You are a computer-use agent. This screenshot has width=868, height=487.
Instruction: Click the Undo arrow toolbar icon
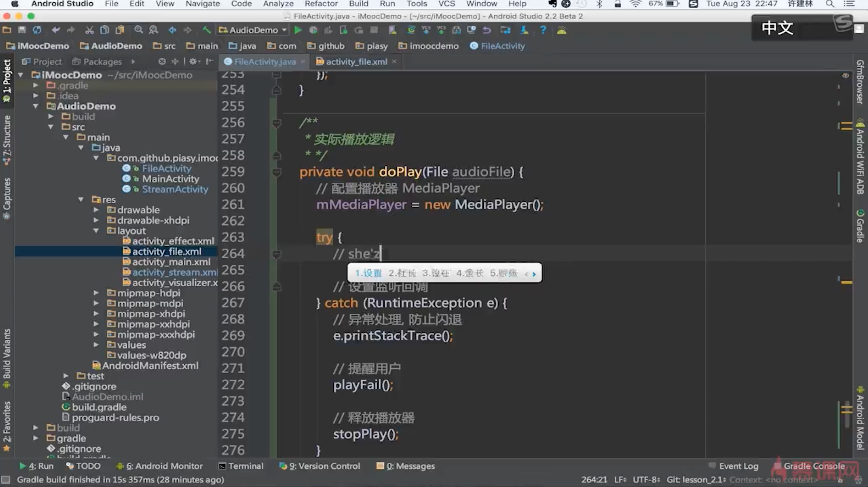tap(55, 30)
